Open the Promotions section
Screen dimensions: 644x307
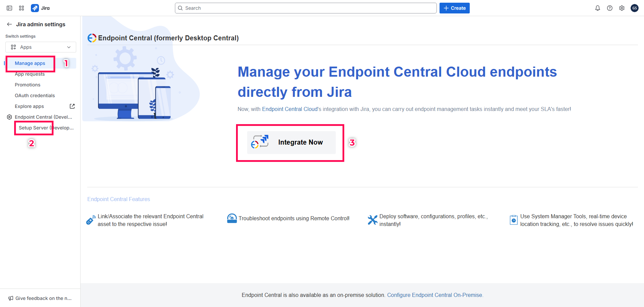pyautogui.click(x=27, y=84)
